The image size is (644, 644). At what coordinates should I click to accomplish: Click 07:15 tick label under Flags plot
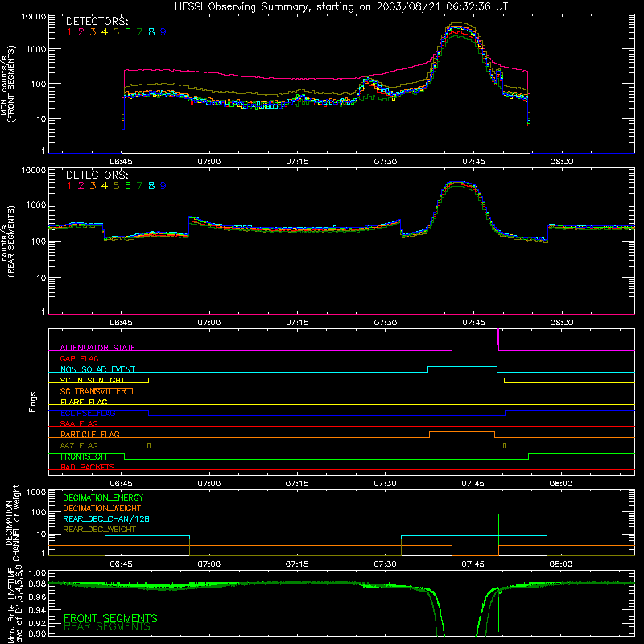point(297,484)
